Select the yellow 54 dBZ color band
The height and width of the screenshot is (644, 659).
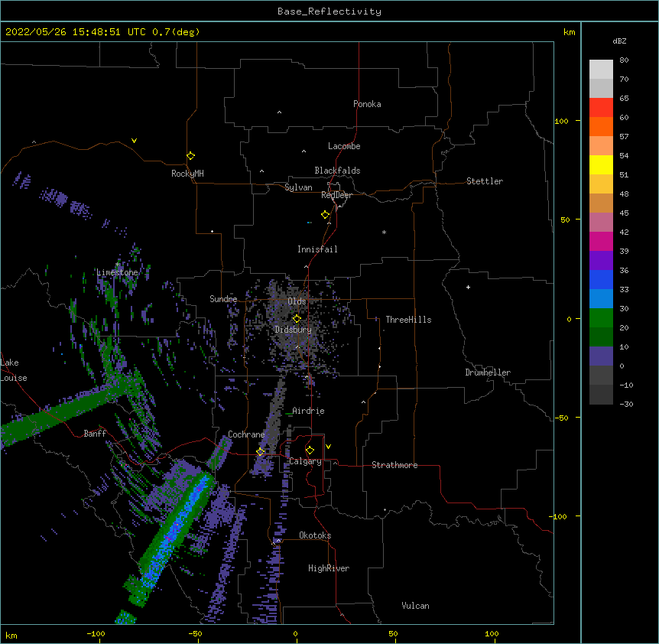click(601, 164)
